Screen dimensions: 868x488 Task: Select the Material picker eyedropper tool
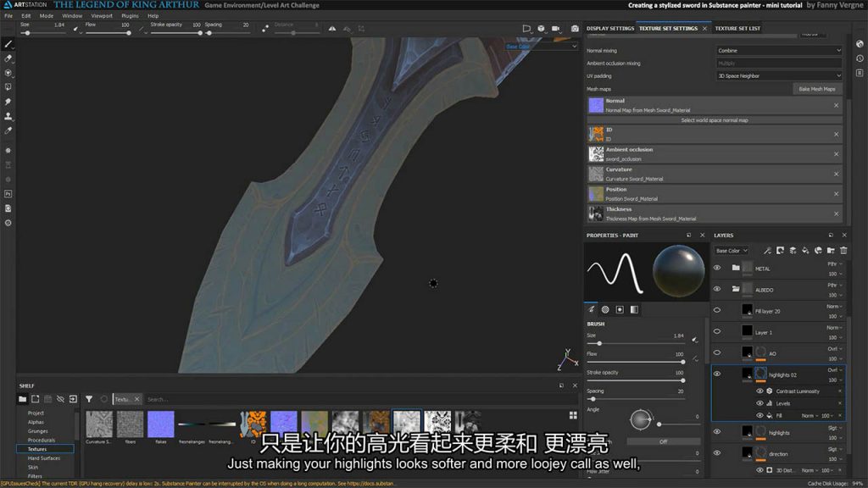coord(8,130)
